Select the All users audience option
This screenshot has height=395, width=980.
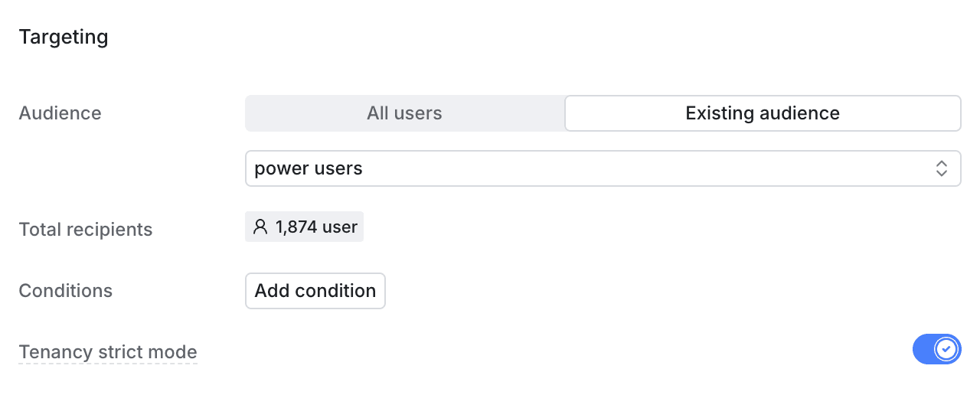[x=404, y=113]
